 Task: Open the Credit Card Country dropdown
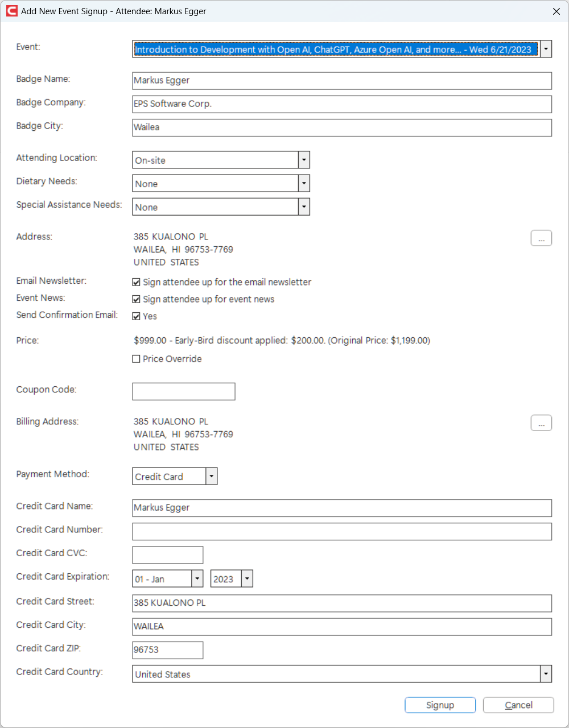(546, 674)
